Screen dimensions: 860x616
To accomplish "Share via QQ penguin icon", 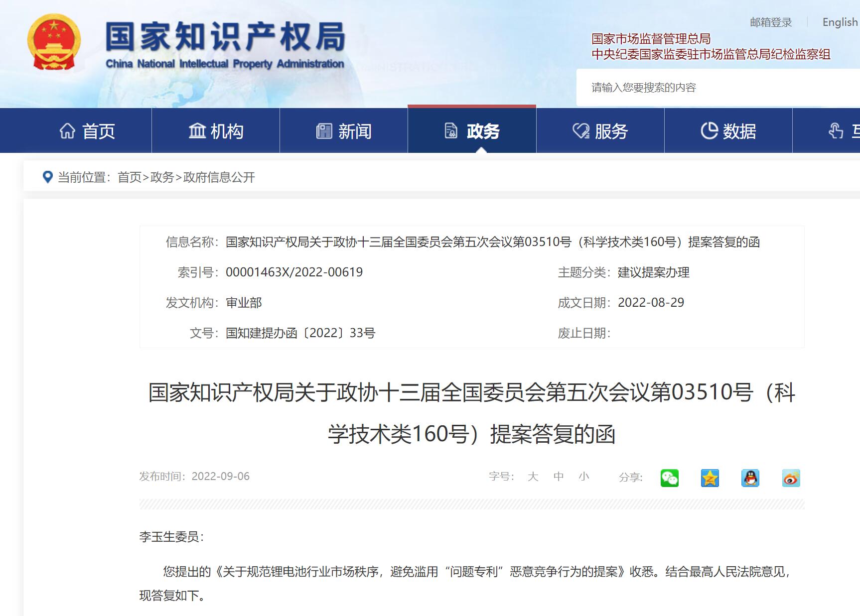I will (x=750, y=478).
